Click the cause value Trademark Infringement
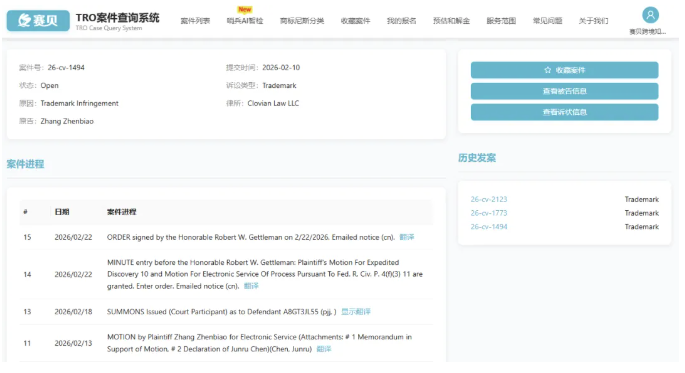The height and width of the screenshot is (373, 685). point(80,103)
